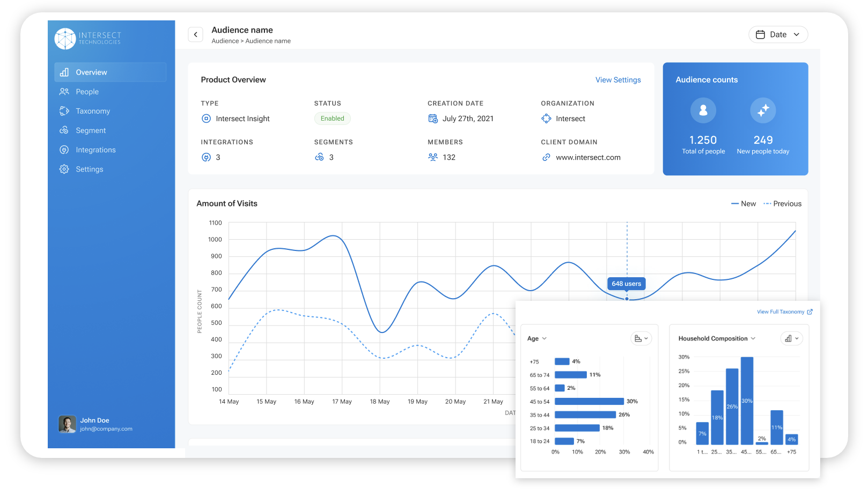Click the Intersect Technologies logo
Image resolution: width=868 pixels, height=496 pixels.
coord(88,39)
